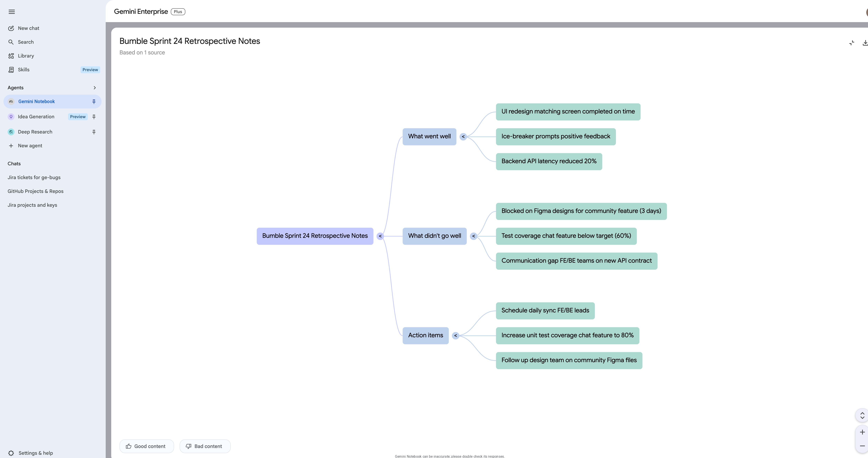Click the download mind map icon
This screenshot has width=868, height=458.
pyautogui.click(x=865, y=43)
